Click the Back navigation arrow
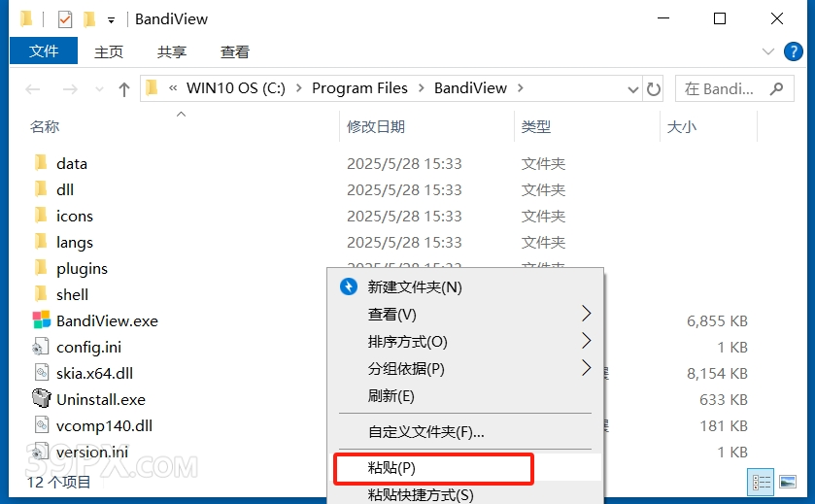Screen dimensions: 815x504 (x=33, y=89)
